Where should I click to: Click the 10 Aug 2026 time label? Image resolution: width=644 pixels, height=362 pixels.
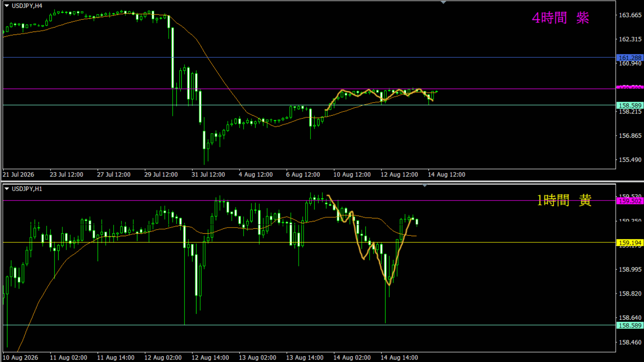20,357
